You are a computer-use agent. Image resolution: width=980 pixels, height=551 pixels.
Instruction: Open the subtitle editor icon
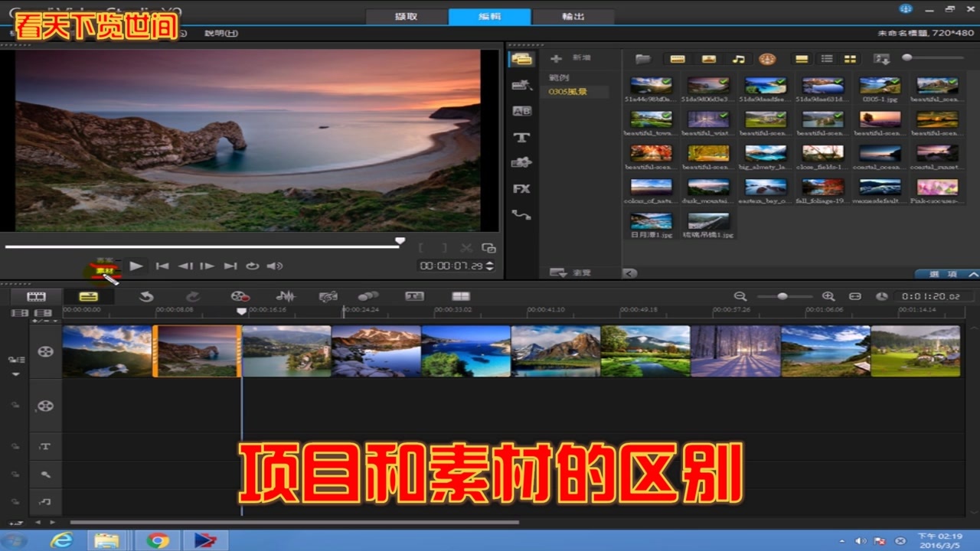pyautogui.click(x=414, y=296)
